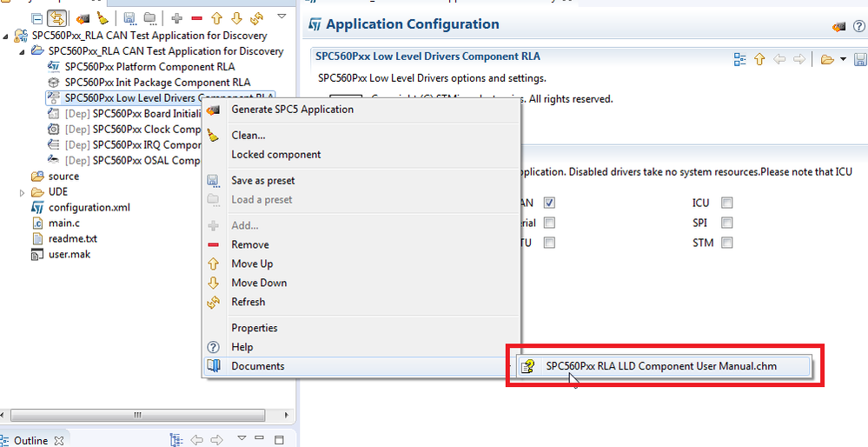Click explorer horizontal scrollbar thumb
868x447 pixels.
(138, 414)
